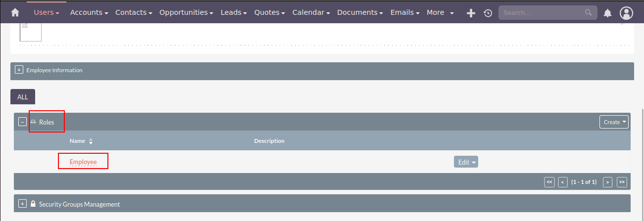Open the quick create plus icon
Screen dimensions: 644x221
click(x=471, y=13)
